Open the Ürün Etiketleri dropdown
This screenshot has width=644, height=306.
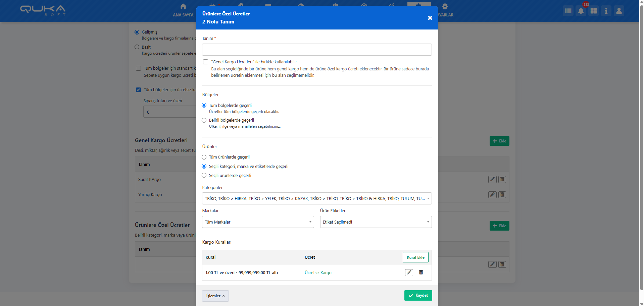point(376,222)
